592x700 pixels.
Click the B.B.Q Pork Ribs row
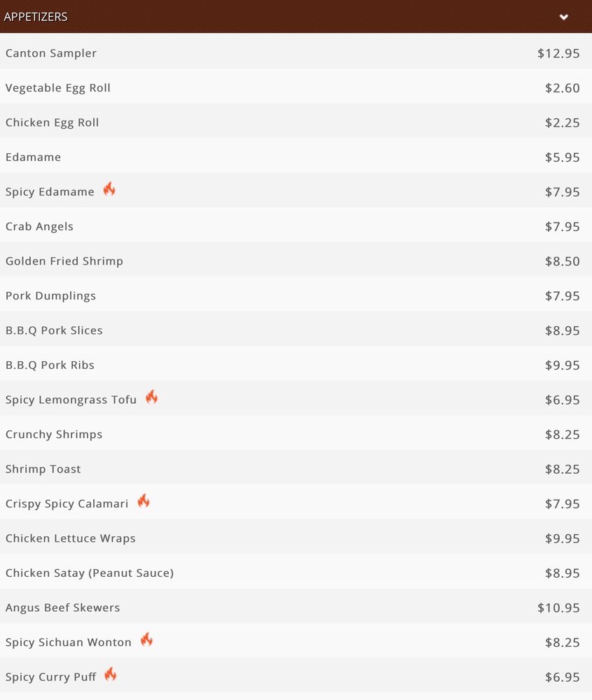click(x=296, y=365)
